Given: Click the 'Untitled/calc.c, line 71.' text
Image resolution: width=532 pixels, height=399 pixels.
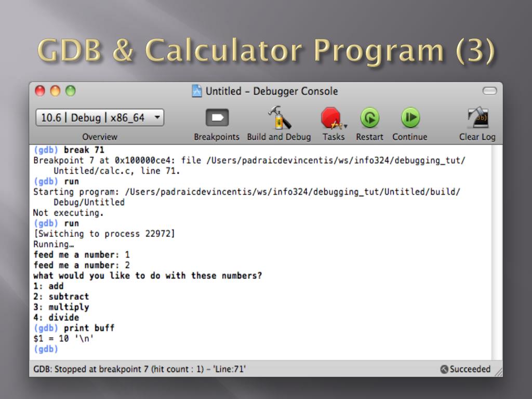Looking at the screenshot, I should pyautogui.click(x=116, y=171).
